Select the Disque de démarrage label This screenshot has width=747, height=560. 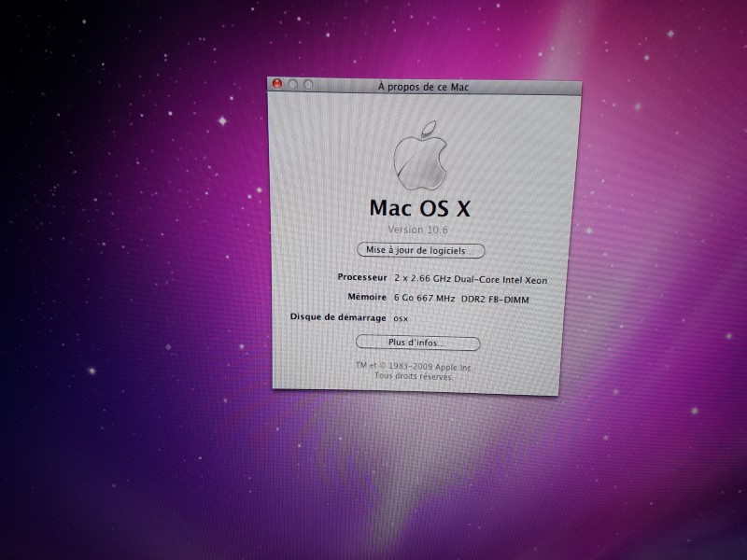[338, 317]
